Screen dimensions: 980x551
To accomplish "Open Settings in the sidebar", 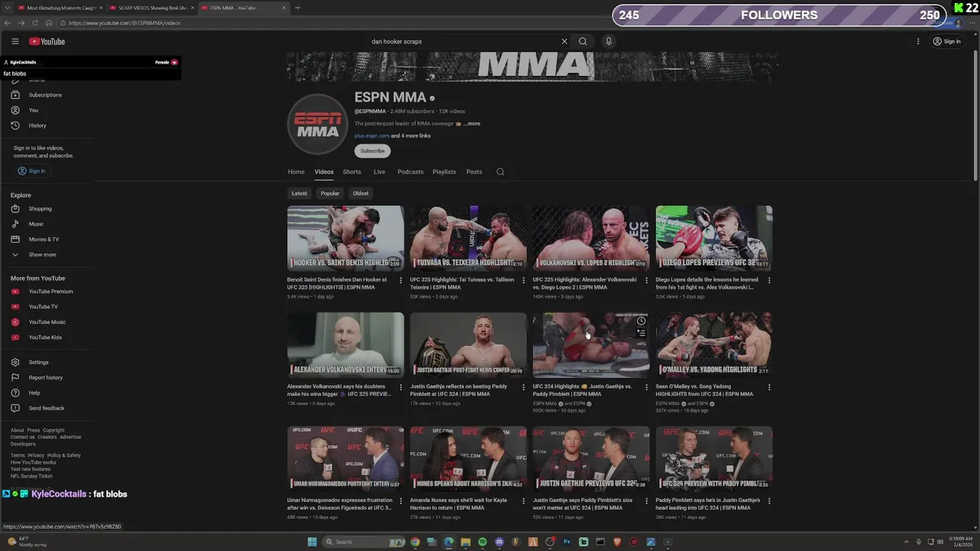I will click(x=38, y=362).
